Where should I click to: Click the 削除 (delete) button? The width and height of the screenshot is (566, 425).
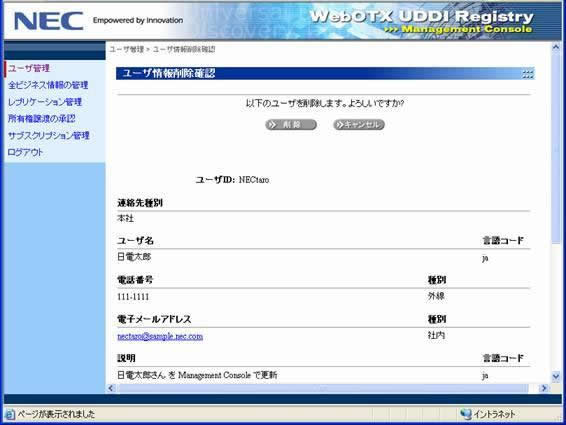[291, 125]
